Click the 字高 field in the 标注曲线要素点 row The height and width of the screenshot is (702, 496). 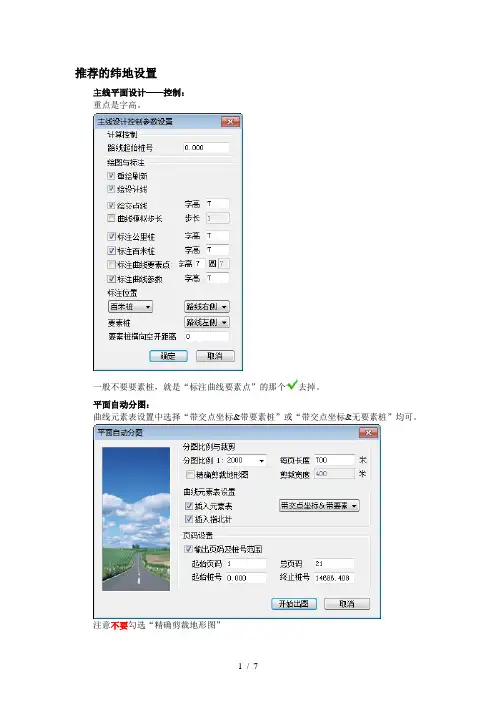[x=200, y=264]
